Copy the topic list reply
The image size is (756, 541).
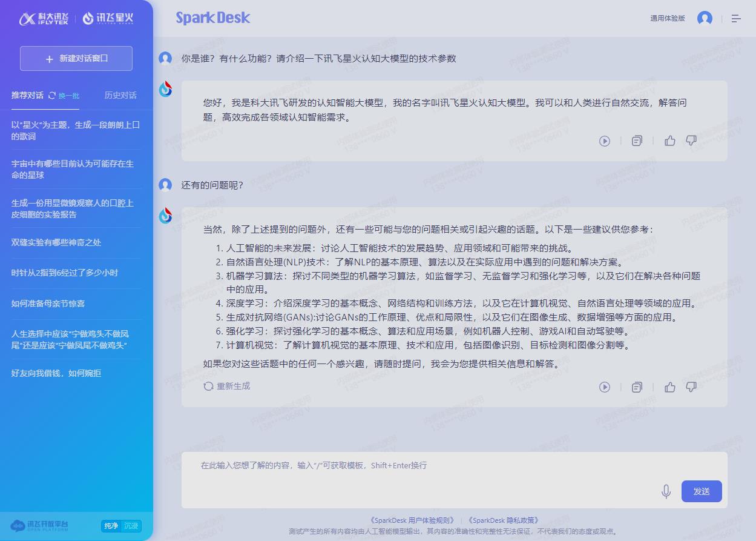coord(637,387)
